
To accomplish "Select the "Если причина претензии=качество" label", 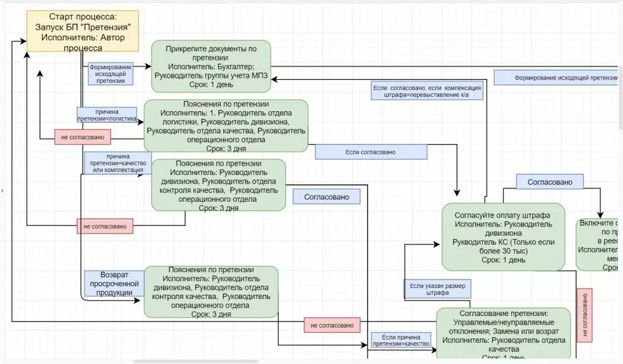I will click(401, 340).
